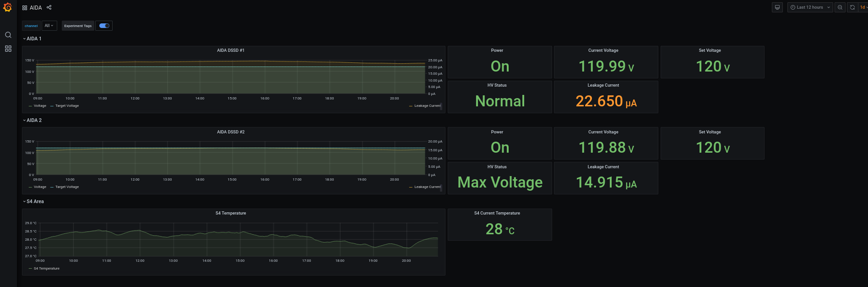868x287 pixels.
Task: Open the S4 Temperature panel title menu
Action: pyautogui.click(x=231, y=213)
